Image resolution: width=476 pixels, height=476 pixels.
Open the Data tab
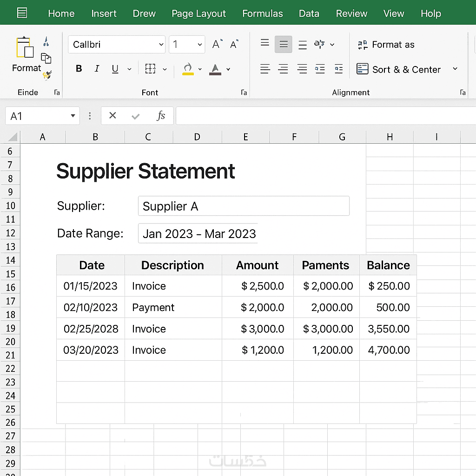(x=309, y=13)
